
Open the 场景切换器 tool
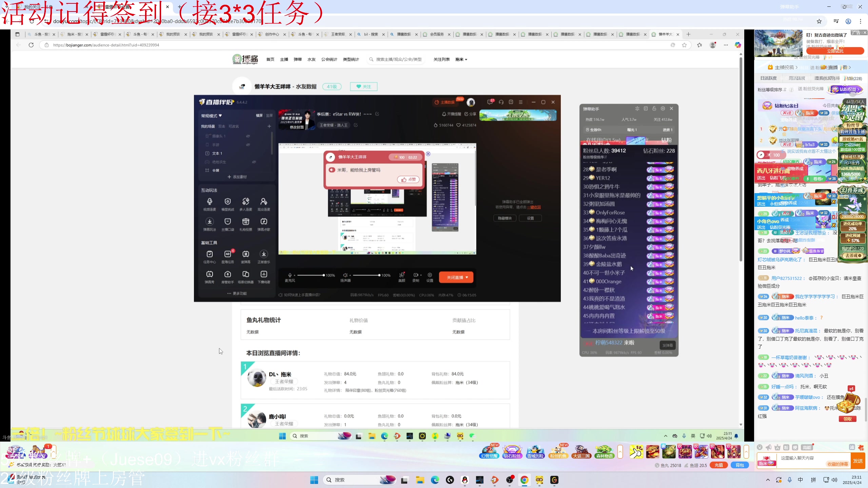245,277
